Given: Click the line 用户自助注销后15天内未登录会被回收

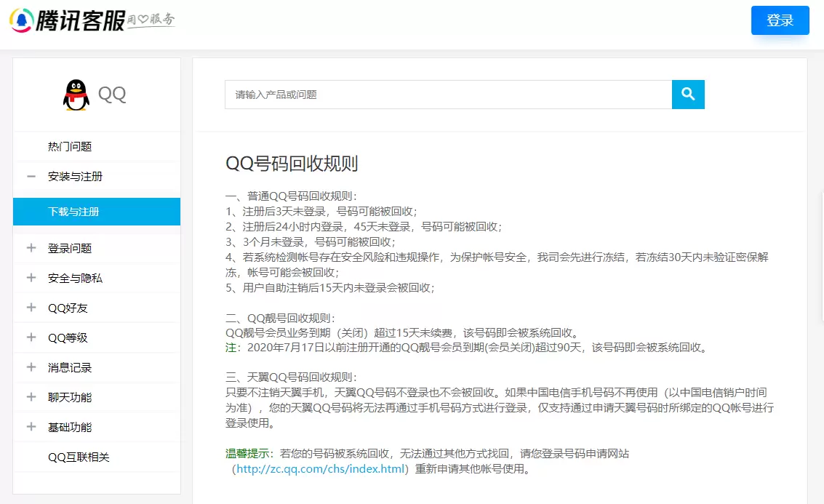Looking at the screenshot, I should pos(330,287).
